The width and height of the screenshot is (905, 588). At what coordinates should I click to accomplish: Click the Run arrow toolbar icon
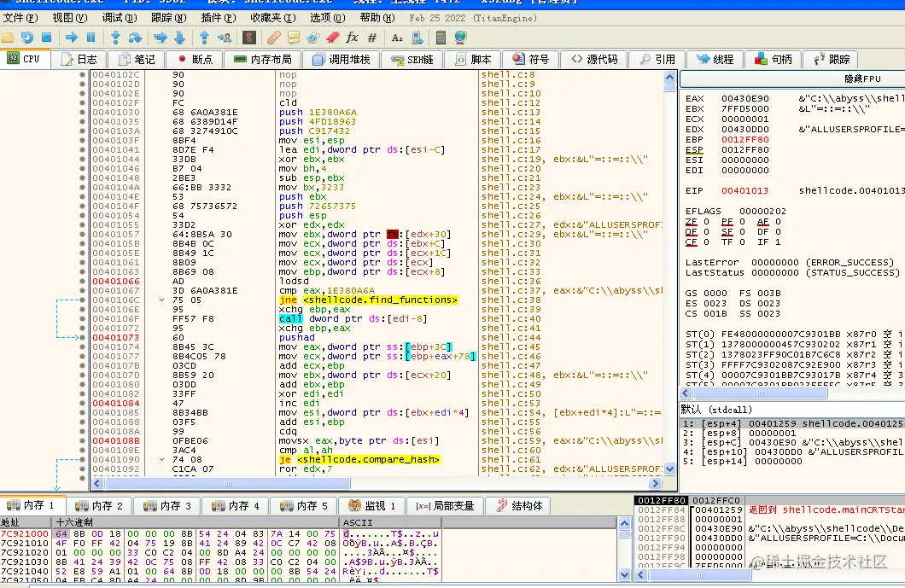pyautogui.click(x=72, y=38)
